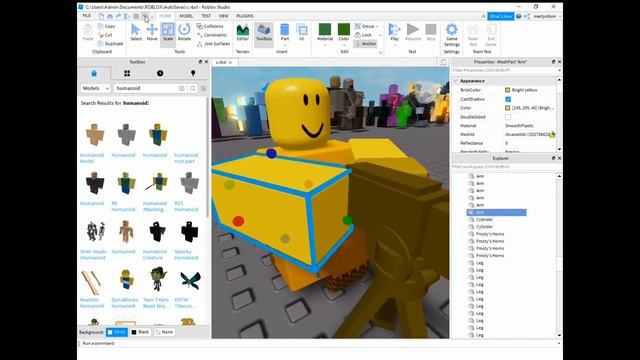
Task: Click the Cut button
Action: [x=105, y=35]
